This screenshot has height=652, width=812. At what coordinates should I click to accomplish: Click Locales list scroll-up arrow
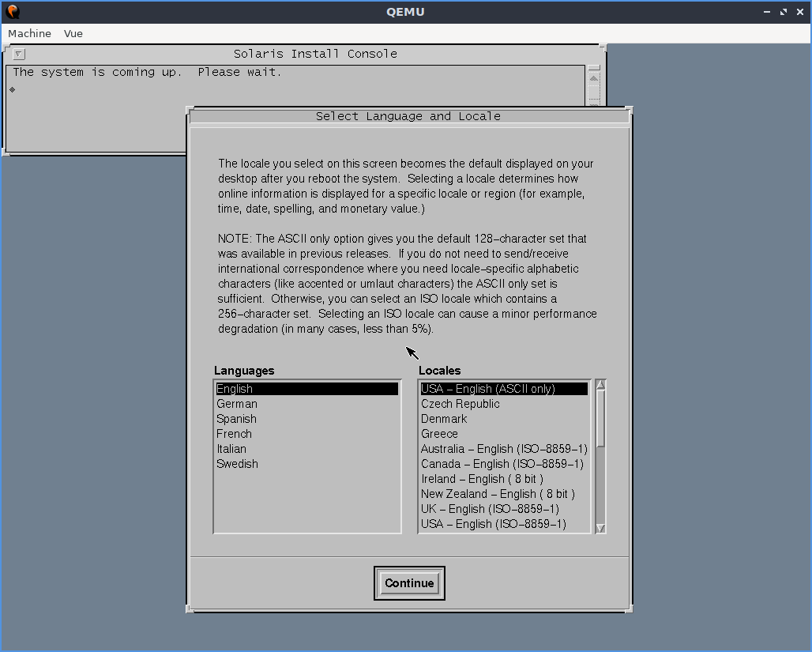click(x=601, y=385)
